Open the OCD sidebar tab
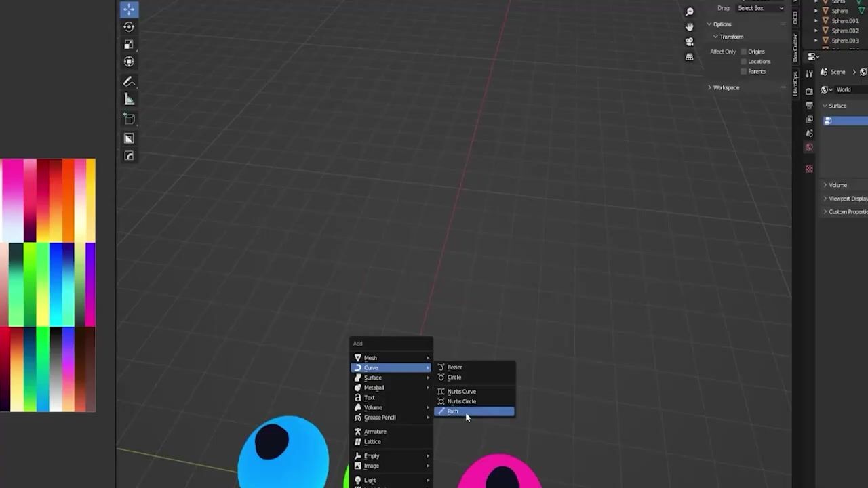Screen dimensions: 868x488 click(x=796, y=18)
